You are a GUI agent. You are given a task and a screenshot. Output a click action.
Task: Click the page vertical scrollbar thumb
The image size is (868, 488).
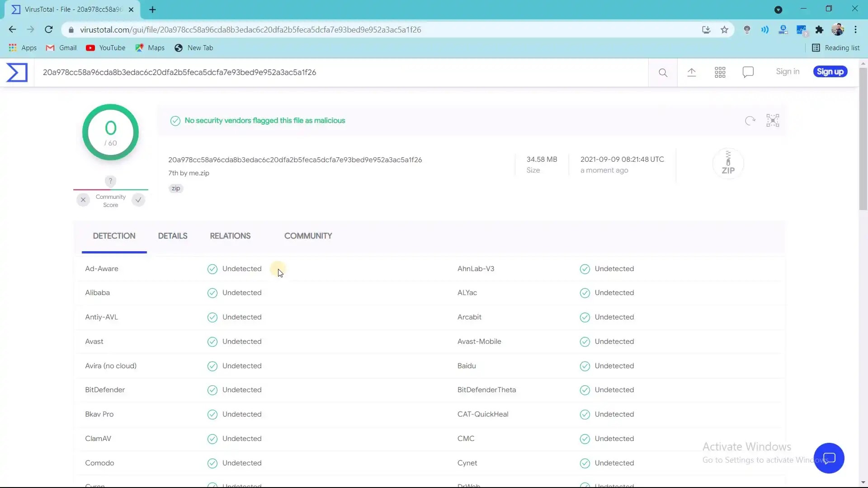863,138
